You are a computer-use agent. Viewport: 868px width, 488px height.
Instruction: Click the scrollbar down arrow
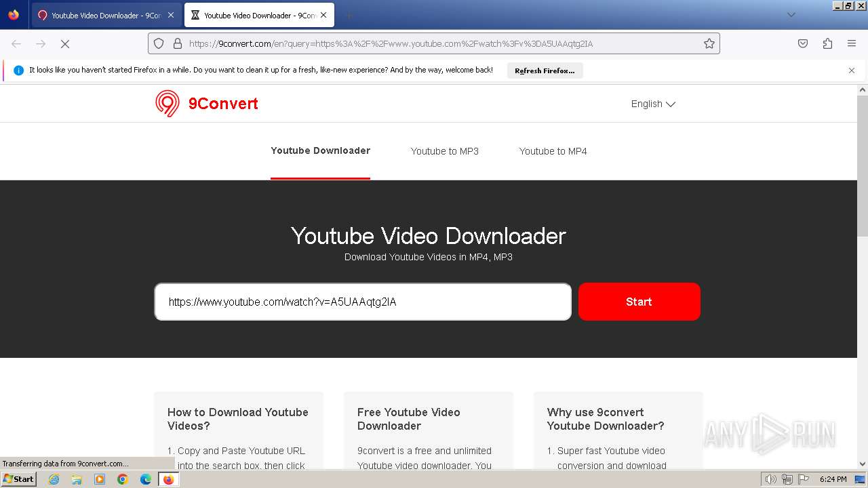[863, 464]
